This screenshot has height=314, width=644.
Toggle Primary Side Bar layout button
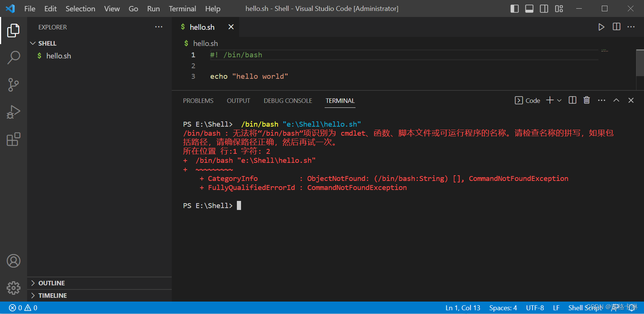coord(514,9)
